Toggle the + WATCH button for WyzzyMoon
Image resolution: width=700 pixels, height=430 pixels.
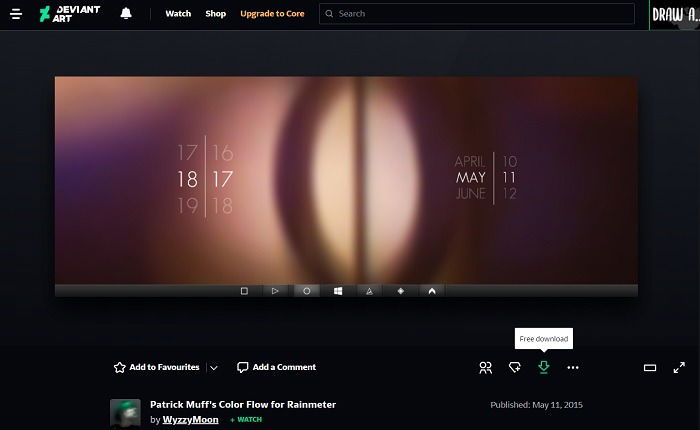(246, 420)
